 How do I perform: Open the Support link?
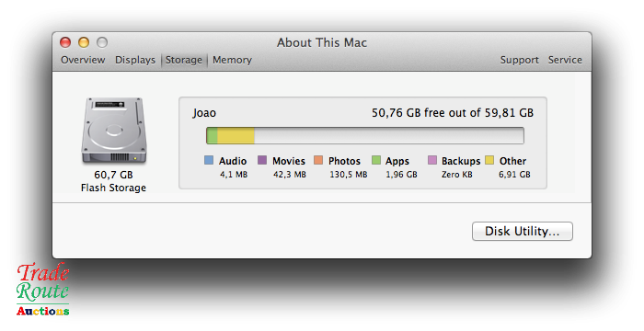pos(519,60)
